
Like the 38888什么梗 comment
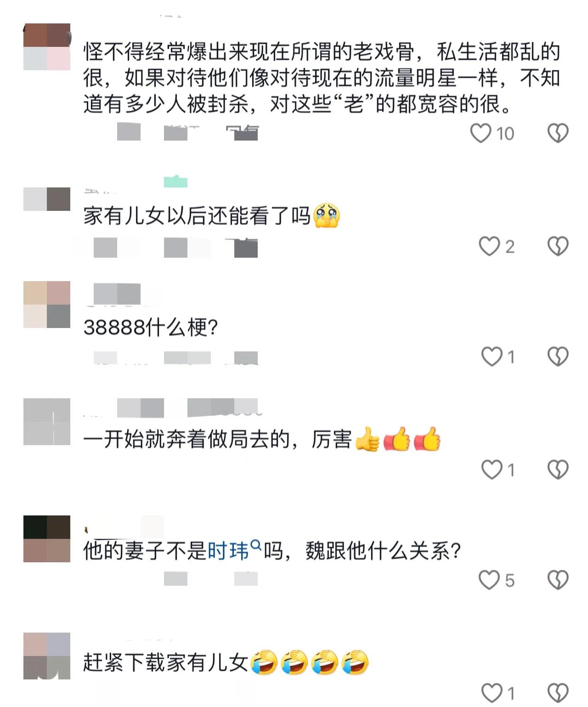[x=492, y=356]
